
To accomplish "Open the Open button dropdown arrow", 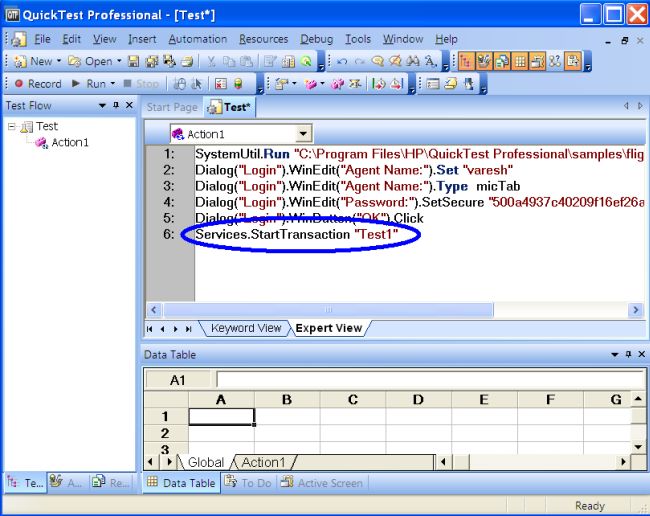I will (119, 61).
